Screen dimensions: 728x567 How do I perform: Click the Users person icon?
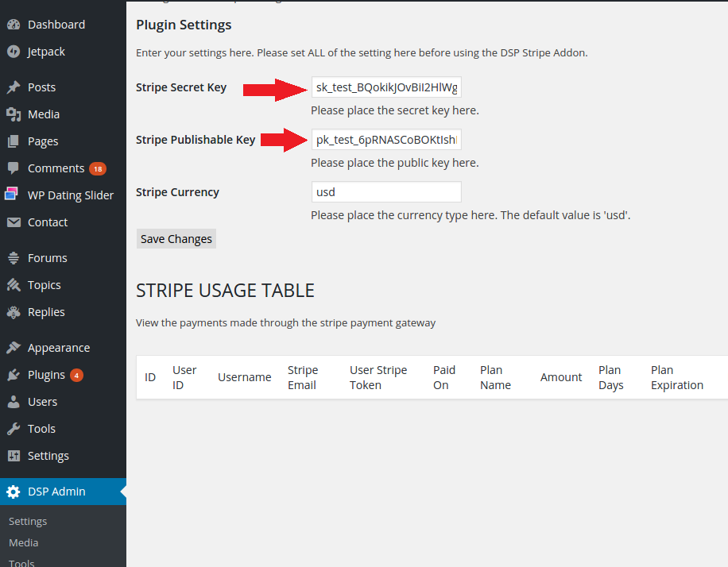click(14, 402)
